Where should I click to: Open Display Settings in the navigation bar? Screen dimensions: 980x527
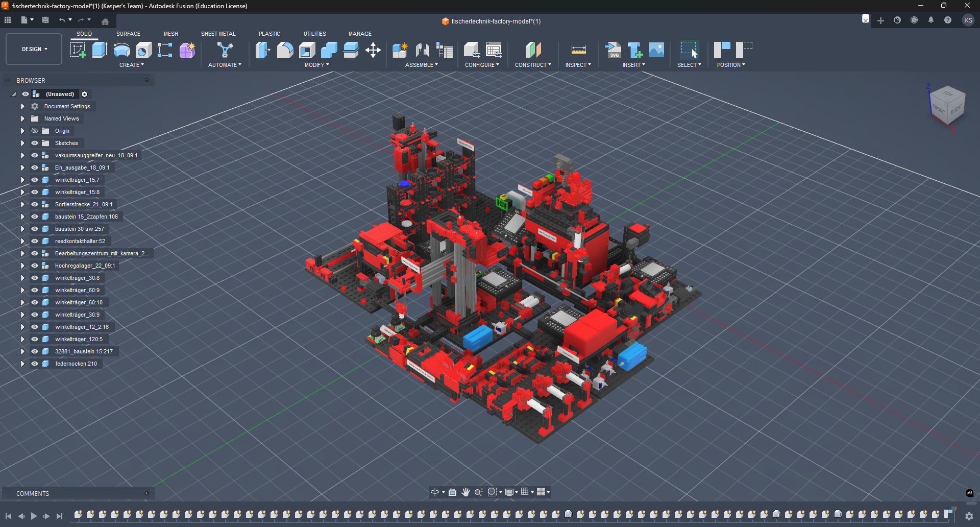point(510,492)
